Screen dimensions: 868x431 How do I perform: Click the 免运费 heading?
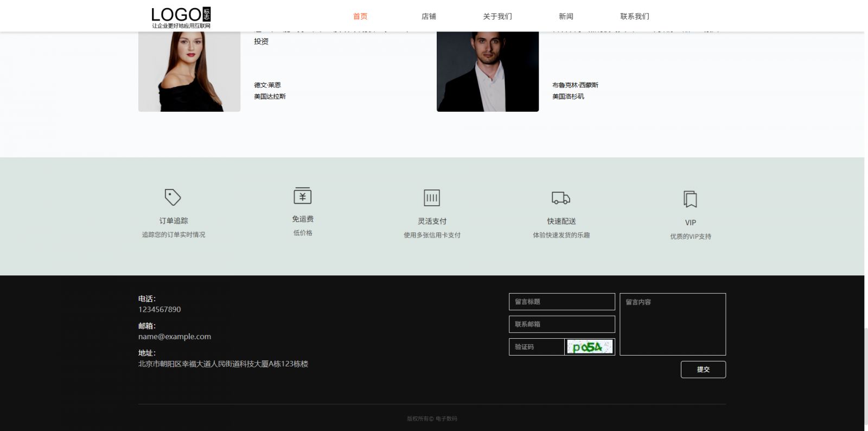(303, 219)
